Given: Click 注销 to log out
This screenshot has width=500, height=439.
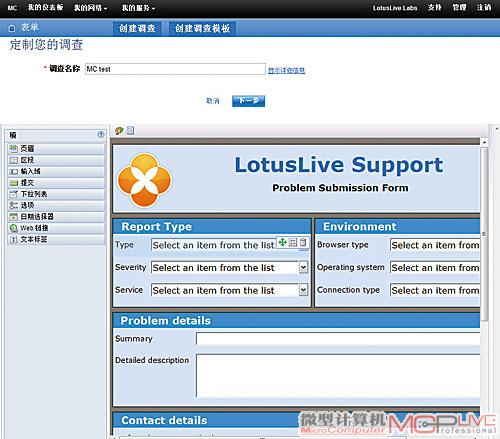Looking at the screenshot, I should coord(484,8).
